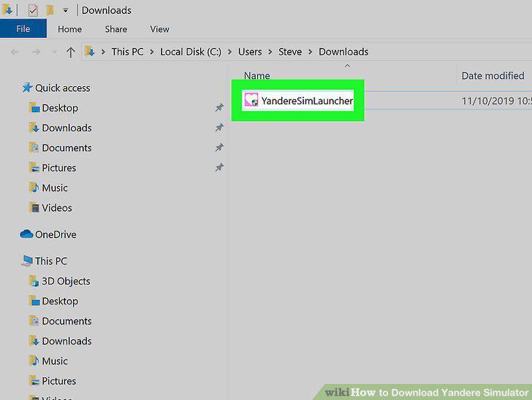The height and width of the screenshot is (400, 532).
Task: Open 3D Objects under This PC
Action: [66, 281]
